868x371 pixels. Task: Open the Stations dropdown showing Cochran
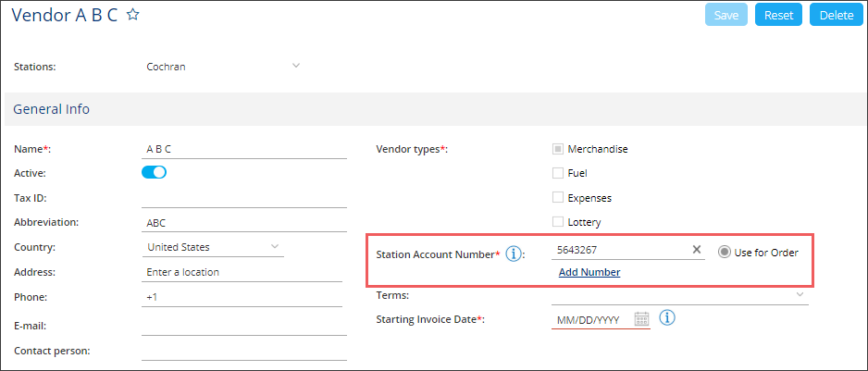pos(222,67)
